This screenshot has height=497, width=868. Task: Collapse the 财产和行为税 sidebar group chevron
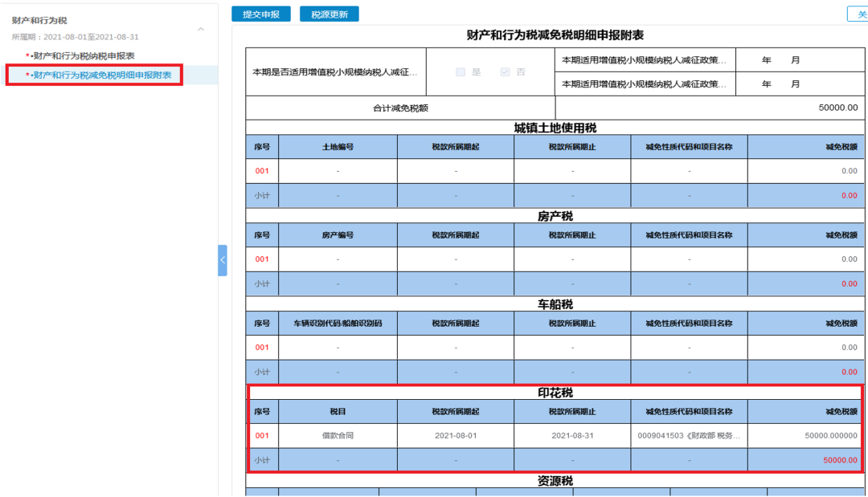(201, 29)
